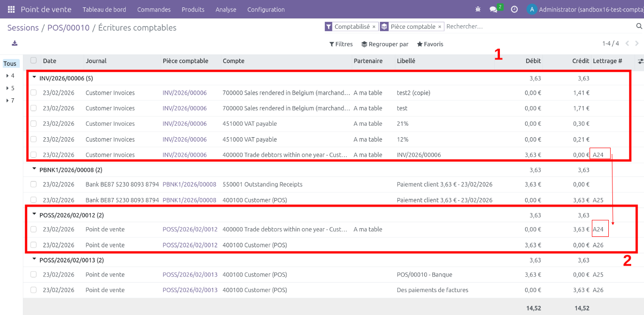Check the row labelled test2 (copie)
Image resolution: width=644 pixels, height=315 pixels.
pyautogui.click(x=33, y=93)
